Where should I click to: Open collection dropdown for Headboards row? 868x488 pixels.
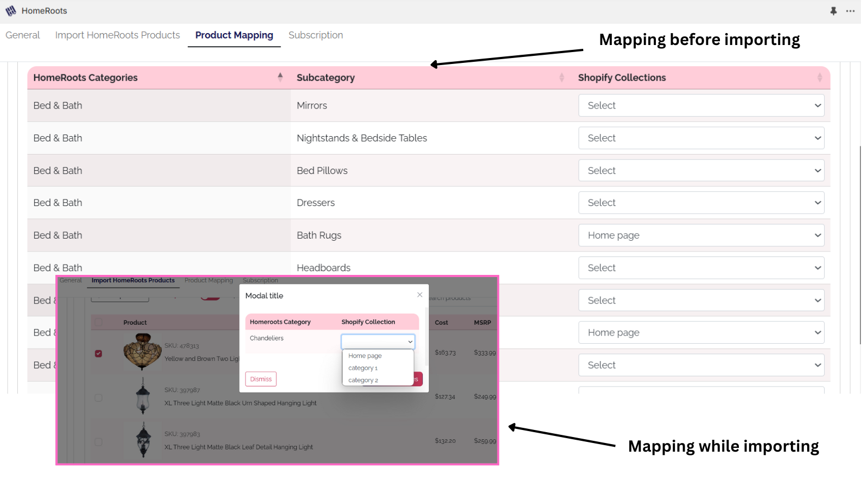coord(701,268)
